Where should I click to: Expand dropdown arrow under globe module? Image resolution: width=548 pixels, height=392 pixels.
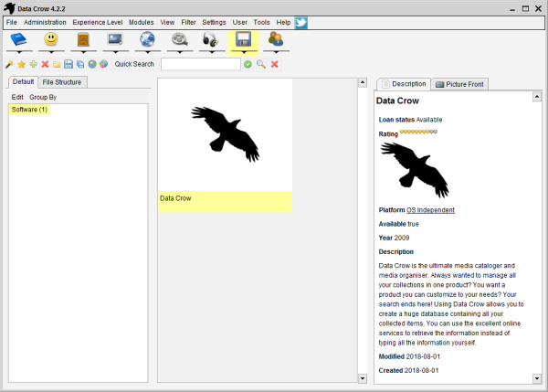[148, 52]
